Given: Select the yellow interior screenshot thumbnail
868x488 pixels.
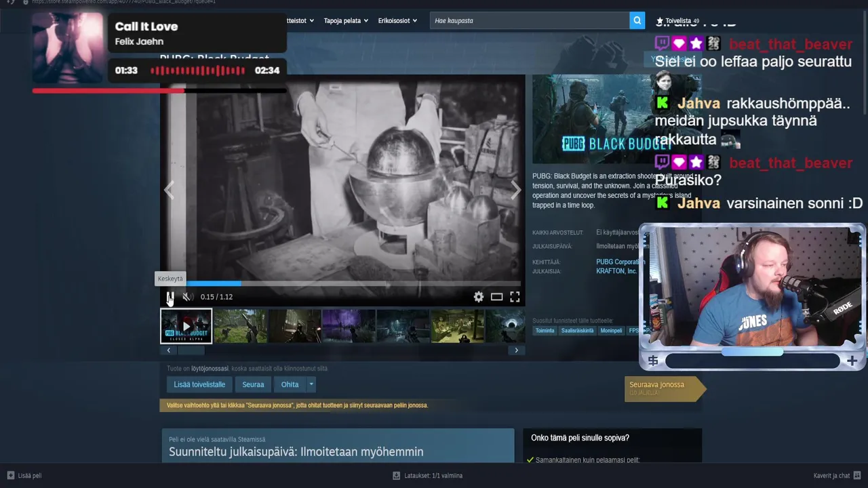Looking at the screenshot, I should point(458,326).
